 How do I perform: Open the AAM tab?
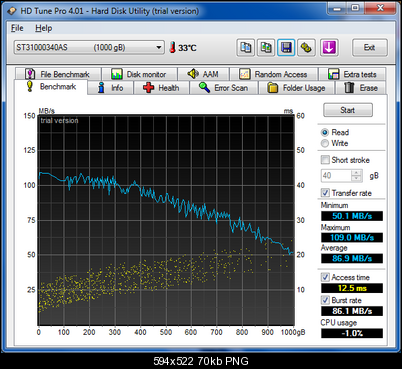[x=204, y=74]
